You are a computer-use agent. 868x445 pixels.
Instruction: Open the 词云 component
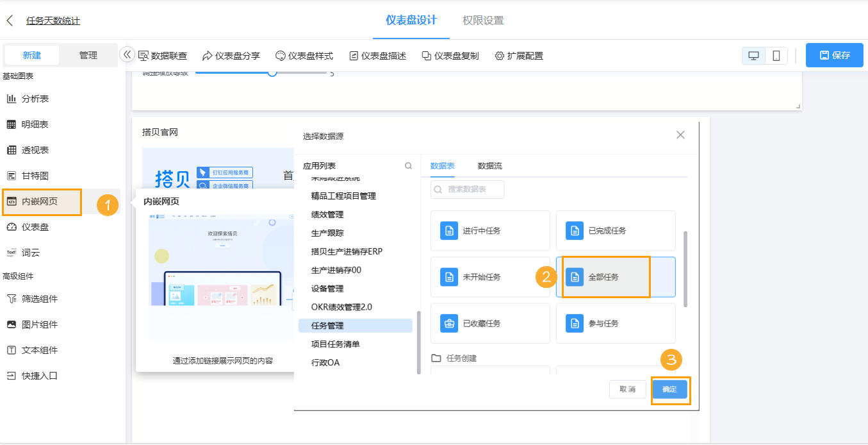click(x=29, y=252)
